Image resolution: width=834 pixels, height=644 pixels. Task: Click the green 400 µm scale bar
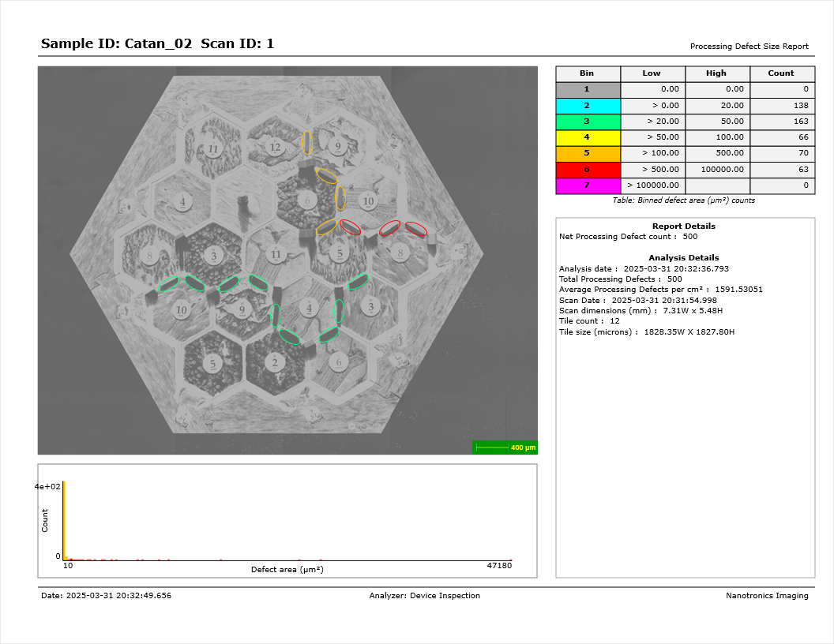505,448
